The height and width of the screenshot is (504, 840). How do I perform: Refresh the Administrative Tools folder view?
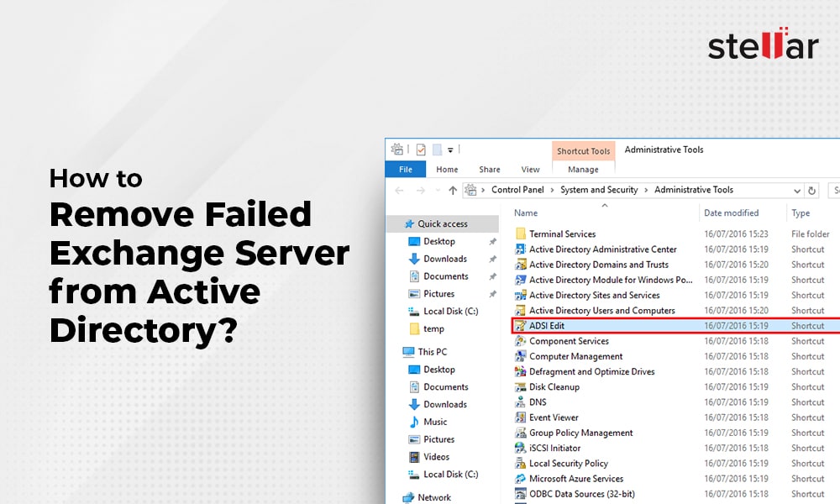coord(811,190)
